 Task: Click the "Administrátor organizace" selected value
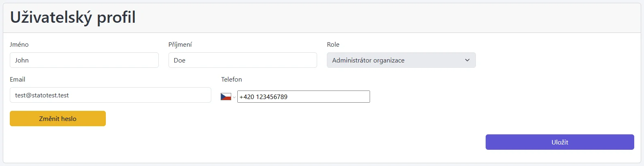pyautogui.click(x=368, y=60)
